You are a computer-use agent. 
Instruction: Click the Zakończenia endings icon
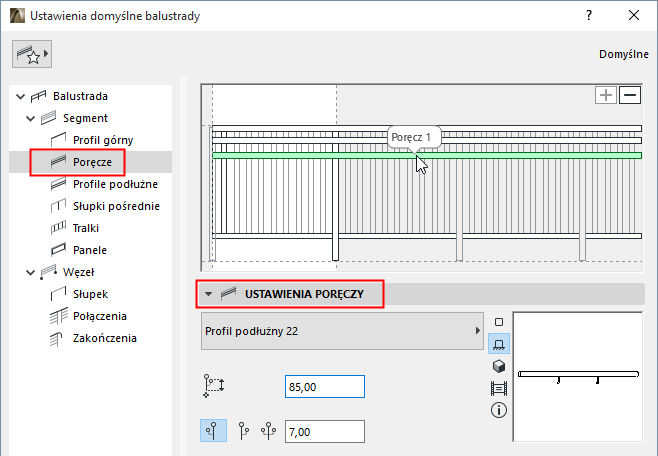pos(56,338)
